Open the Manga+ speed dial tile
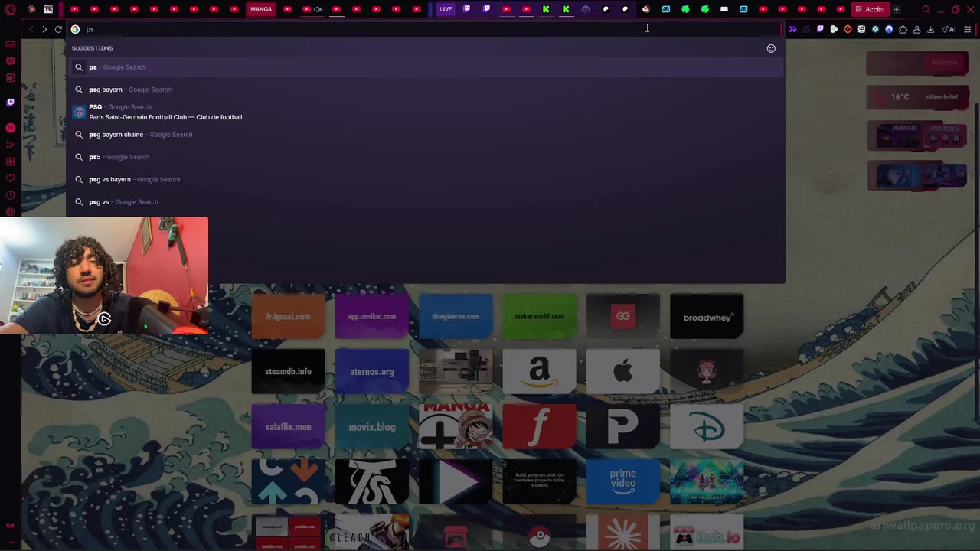This screenshot has height=551, width=980. coord(456,427)
